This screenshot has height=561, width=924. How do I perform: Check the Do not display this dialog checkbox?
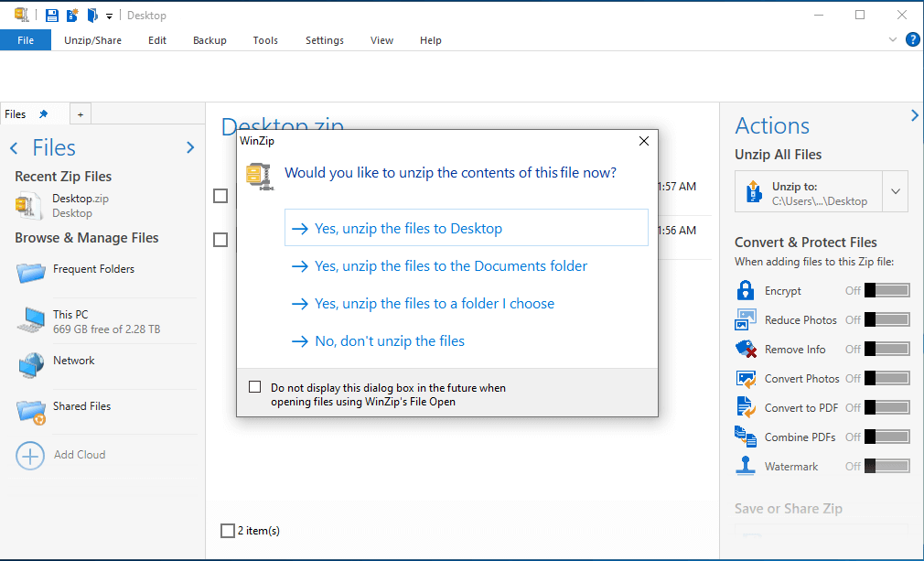254,385
